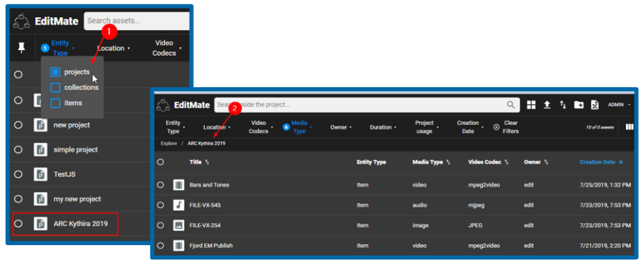Click project icon beside new project
The width and height of the screenshot is (644, 263).
tap(41, 125)
